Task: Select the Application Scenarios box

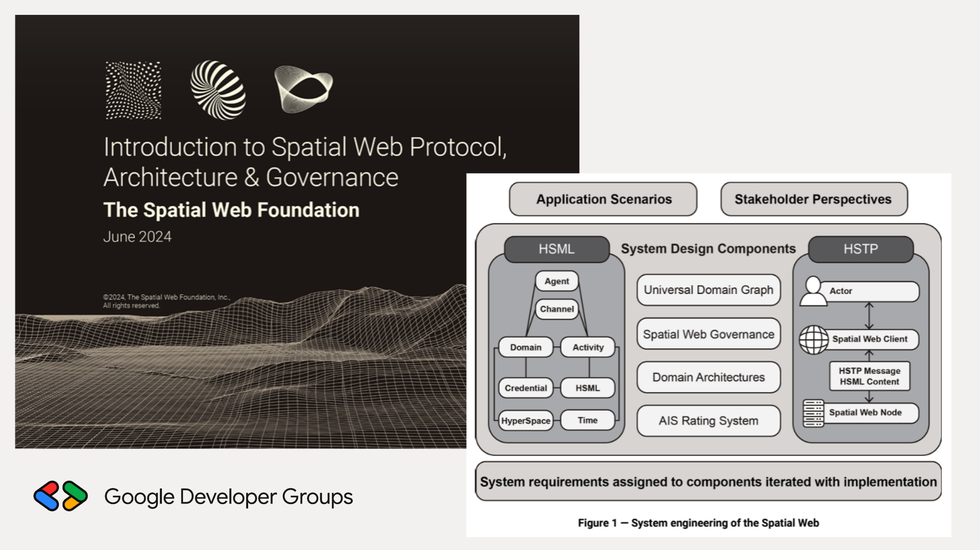Action: click(603, 199)
